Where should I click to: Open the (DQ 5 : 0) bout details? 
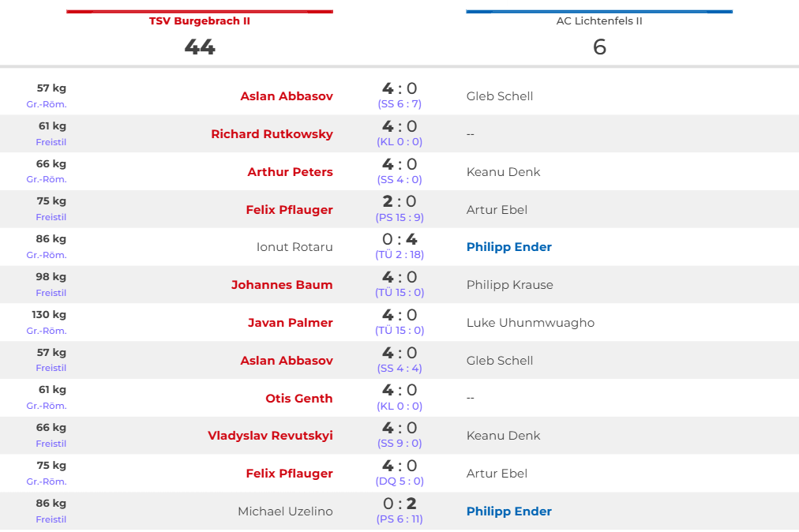[399, 481]
